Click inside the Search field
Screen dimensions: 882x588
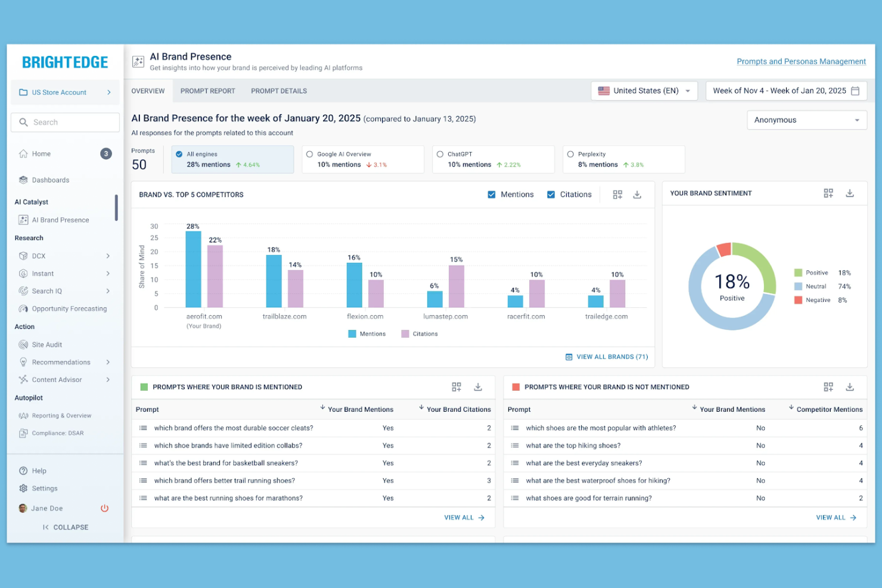point(65,122)
